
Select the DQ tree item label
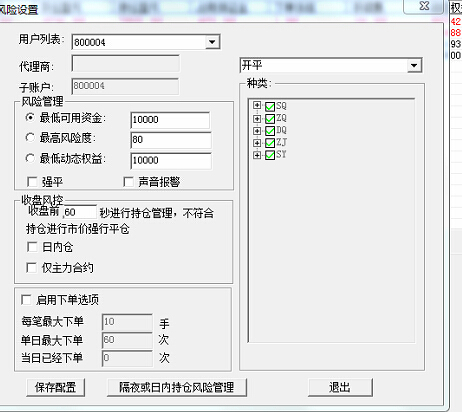pyautogui.click(x=281, y=130)
